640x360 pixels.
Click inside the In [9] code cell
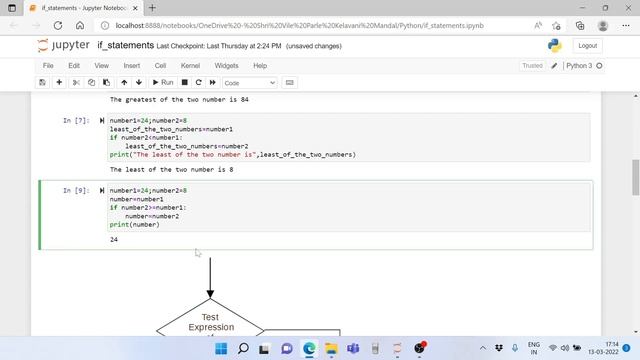tap(349, 207)
